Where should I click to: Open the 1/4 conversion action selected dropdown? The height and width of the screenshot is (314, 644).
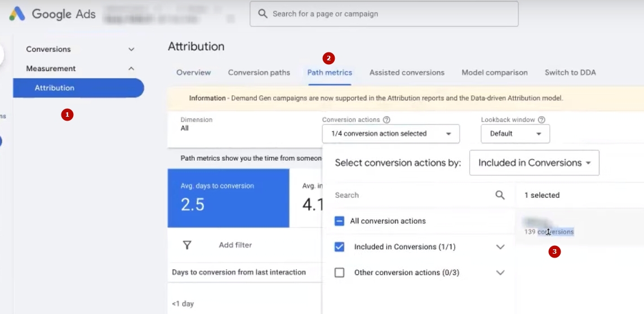pos(390,134)
